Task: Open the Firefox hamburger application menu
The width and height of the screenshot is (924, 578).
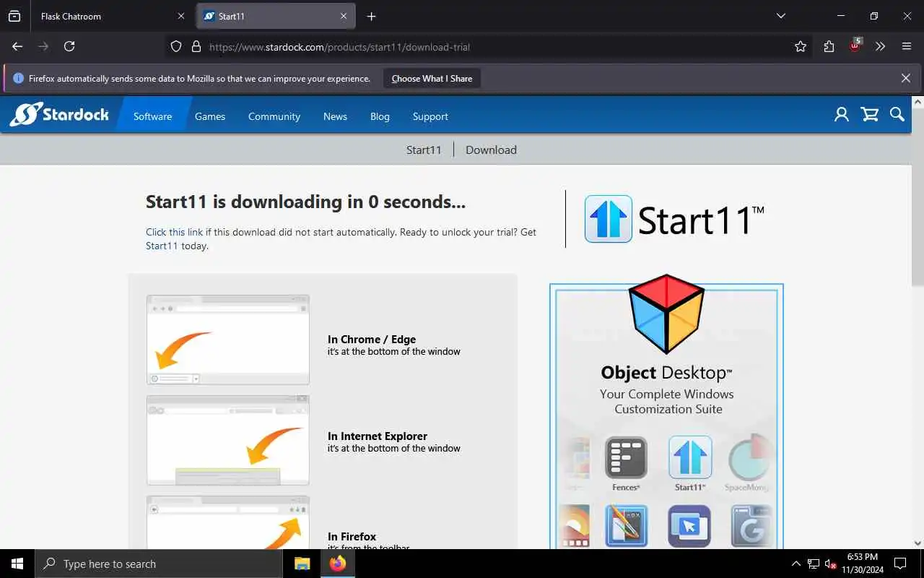Action: pos(907,46)
